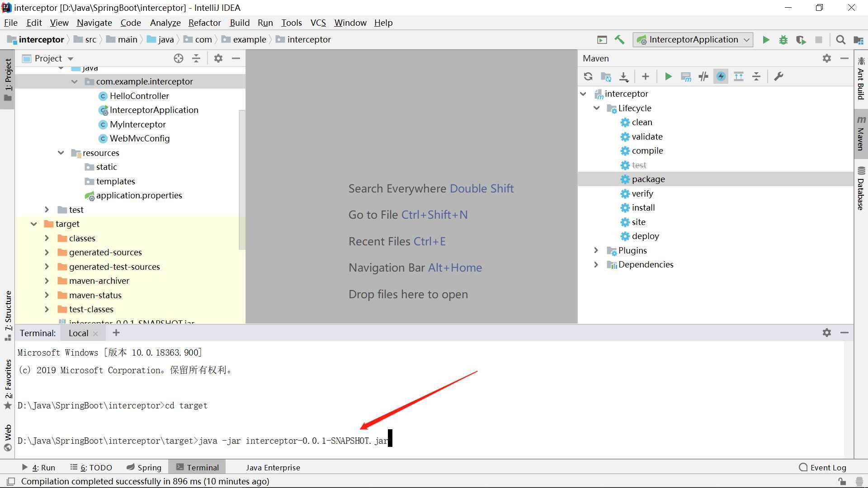
Task: Open the Navigate menu
Action: tap(94, 23)
